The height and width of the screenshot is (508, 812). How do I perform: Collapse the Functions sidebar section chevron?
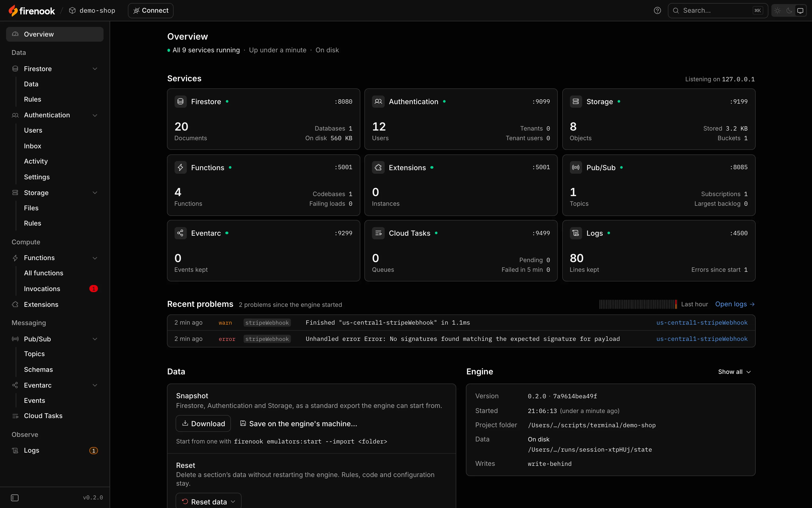click(95, 258)
